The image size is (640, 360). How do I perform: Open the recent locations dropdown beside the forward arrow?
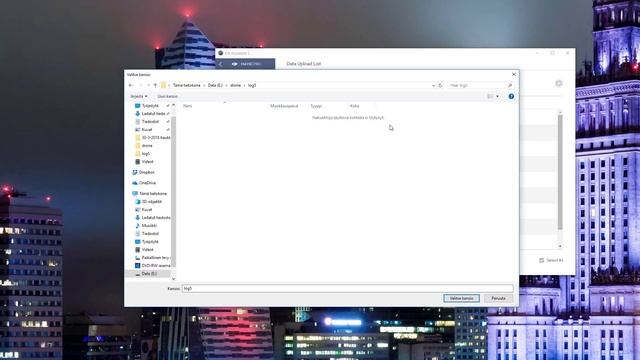coord(148,85)
